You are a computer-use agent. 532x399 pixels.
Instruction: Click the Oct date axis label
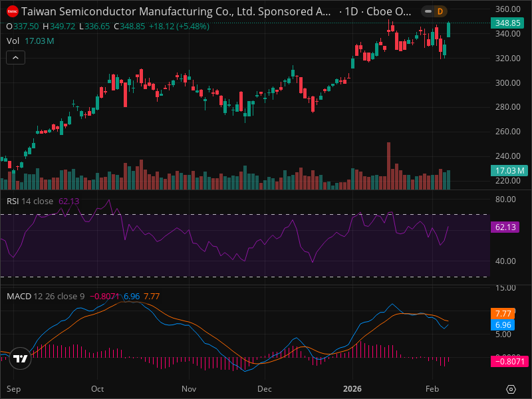click(97, 389)
